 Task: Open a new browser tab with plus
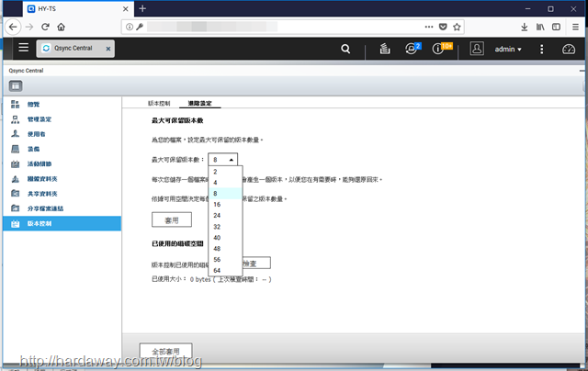pos(142,8)
